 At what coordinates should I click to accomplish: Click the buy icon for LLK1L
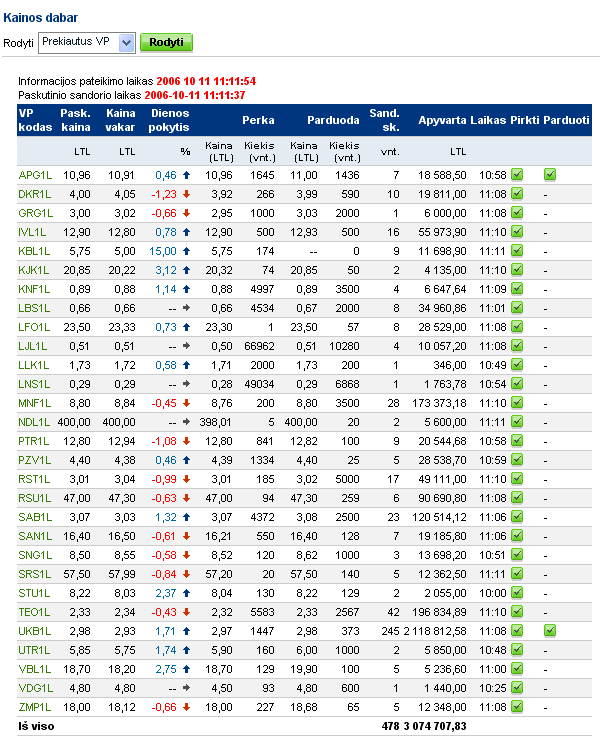pyautogui.click(x=517, y=364)
